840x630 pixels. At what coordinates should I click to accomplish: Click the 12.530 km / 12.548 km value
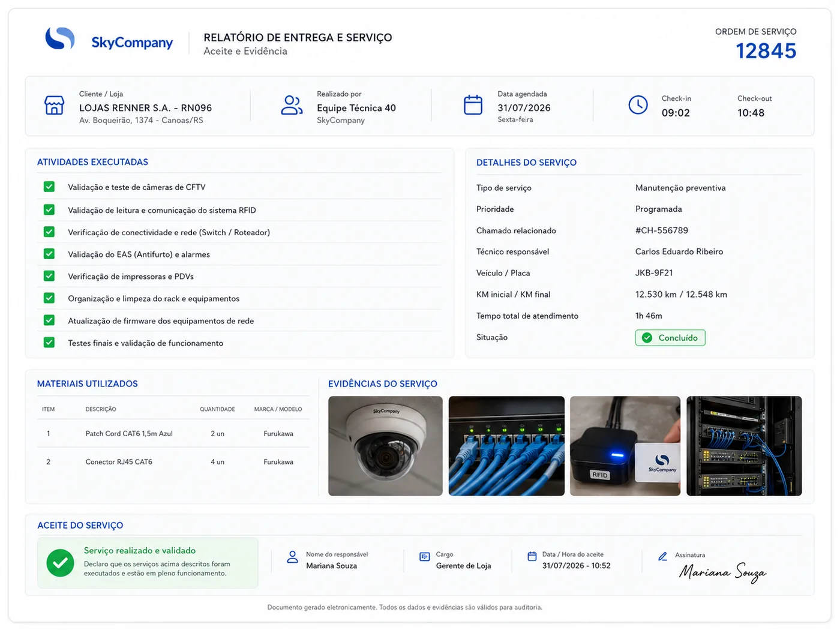click(x=681, y=295)
